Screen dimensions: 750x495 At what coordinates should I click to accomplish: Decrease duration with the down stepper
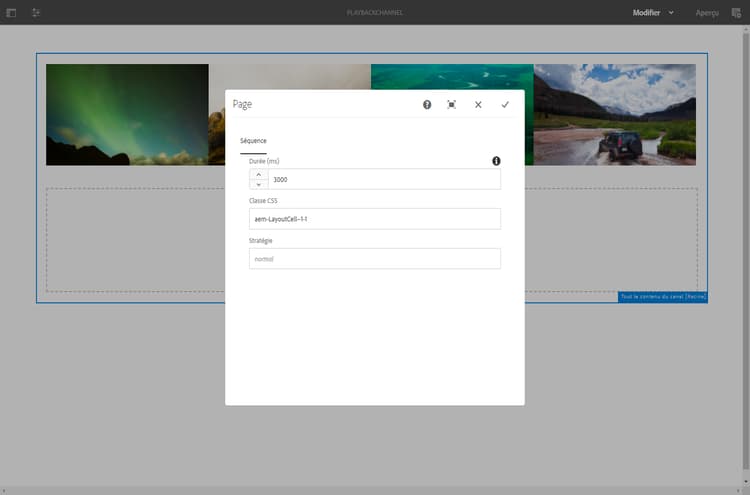click(259, 185)
